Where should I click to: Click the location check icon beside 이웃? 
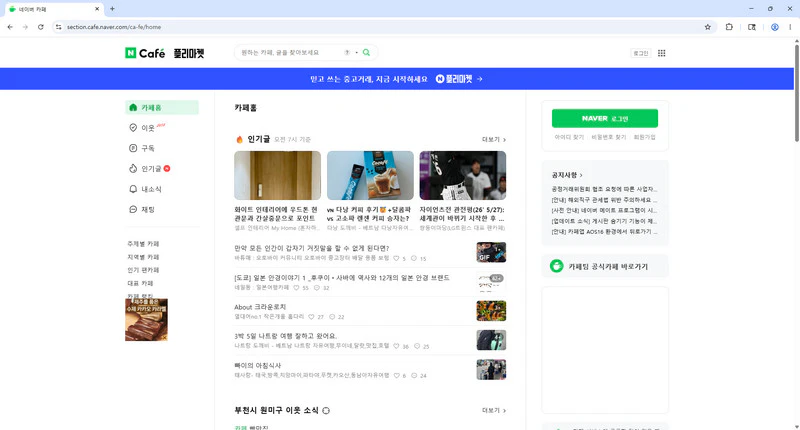click(x=133, y=128)
